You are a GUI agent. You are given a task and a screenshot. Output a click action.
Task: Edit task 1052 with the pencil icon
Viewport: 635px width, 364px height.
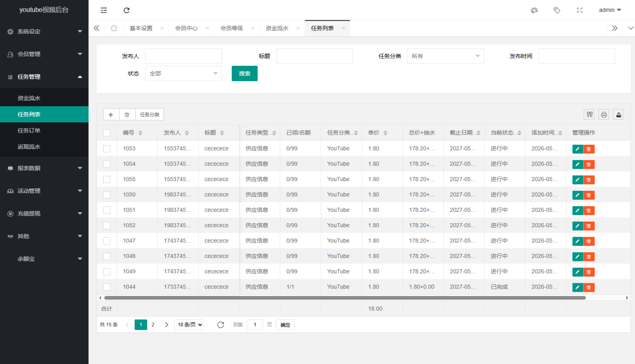pos(578,226)
